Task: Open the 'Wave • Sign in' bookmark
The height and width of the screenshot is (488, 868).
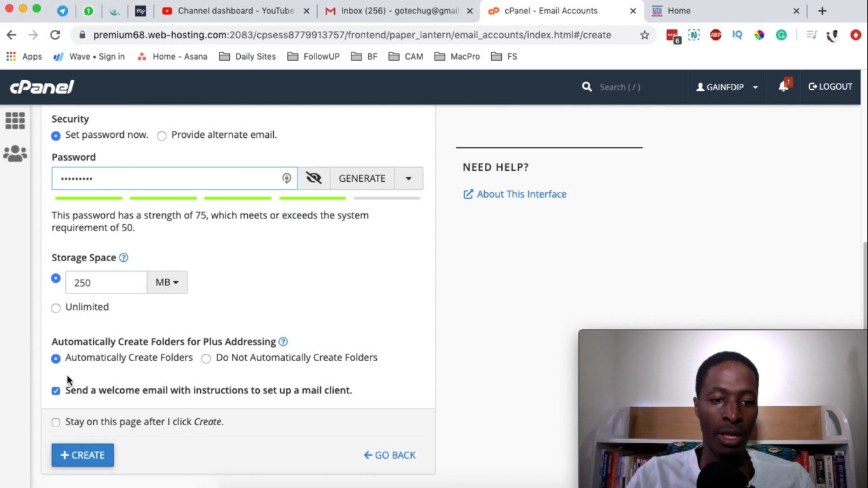Action: pos(89,57)
